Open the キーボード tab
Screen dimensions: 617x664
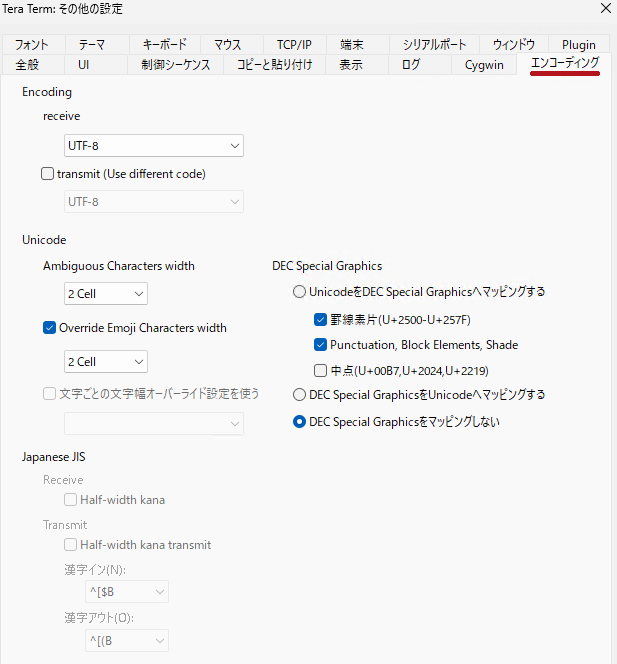tap(164, 45)
